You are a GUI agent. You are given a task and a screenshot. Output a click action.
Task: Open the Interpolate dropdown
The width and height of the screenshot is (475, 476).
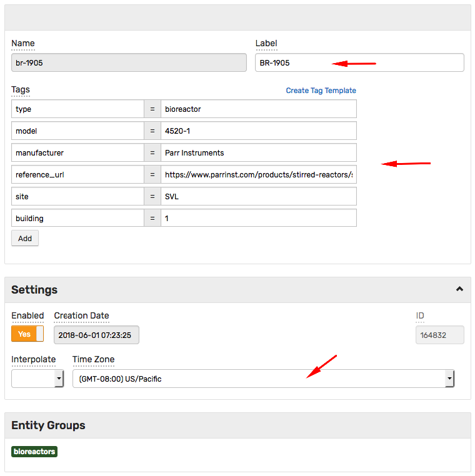(37, 379)
